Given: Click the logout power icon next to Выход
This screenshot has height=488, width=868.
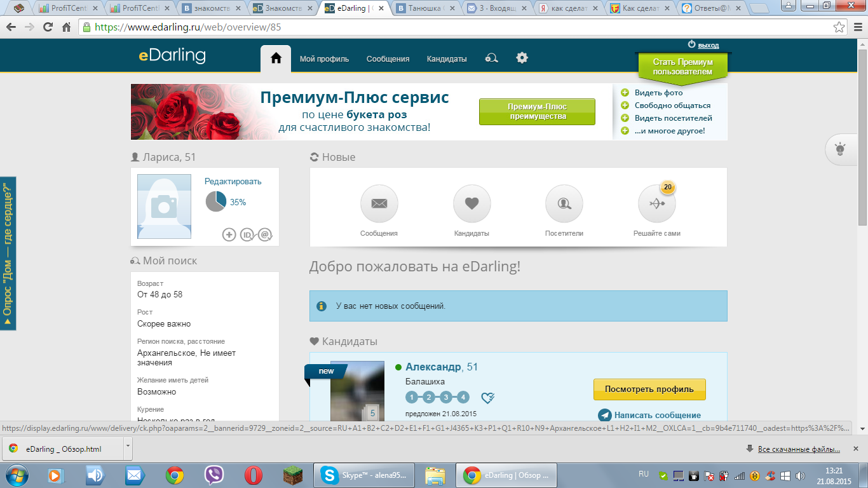Looking at the screenshot, I should [x=692, y=44].
